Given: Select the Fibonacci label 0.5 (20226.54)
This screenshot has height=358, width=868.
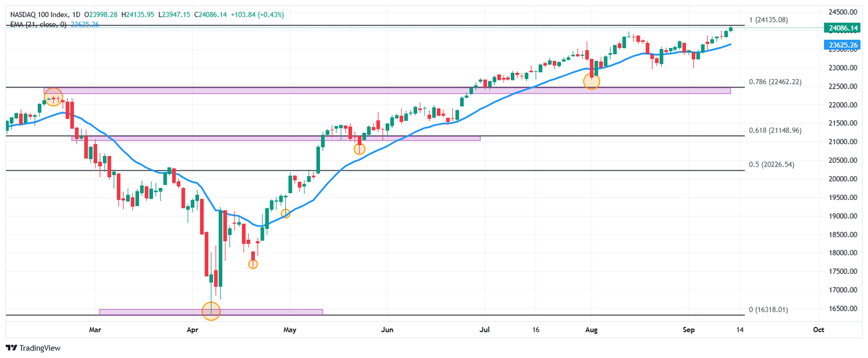Looking at the screenshot, I should pyautogui.click(x=772, y=165).
